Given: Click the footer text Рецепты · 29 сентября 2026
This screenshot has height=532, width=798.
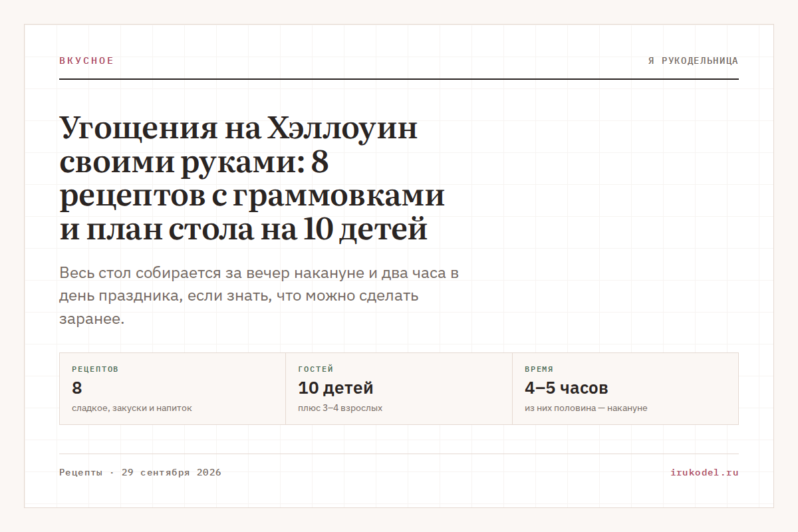Looking at the screenshot, I should 140,473.
